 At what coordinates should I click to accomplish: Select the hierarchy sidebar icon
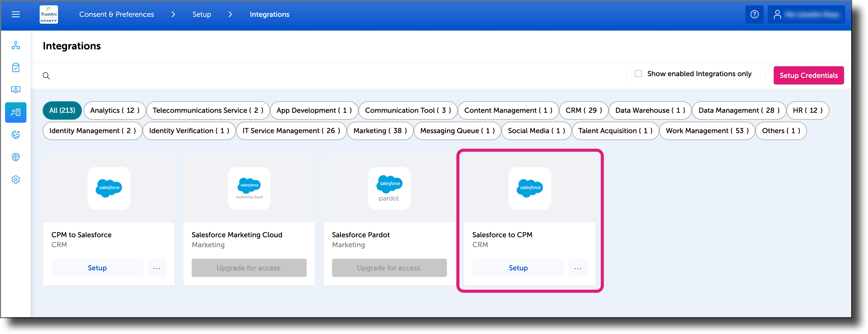[x=16, y=45]
